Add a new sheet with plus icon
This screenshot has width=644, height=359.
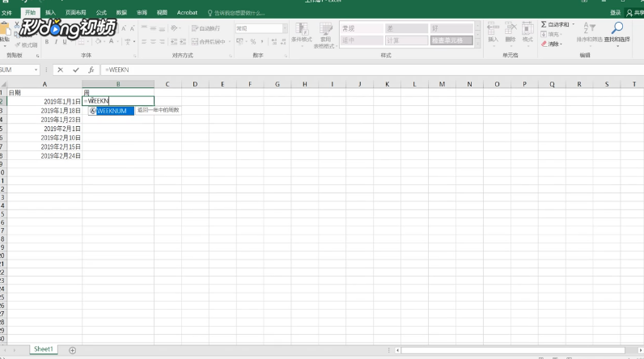click(x=72, y=350)
